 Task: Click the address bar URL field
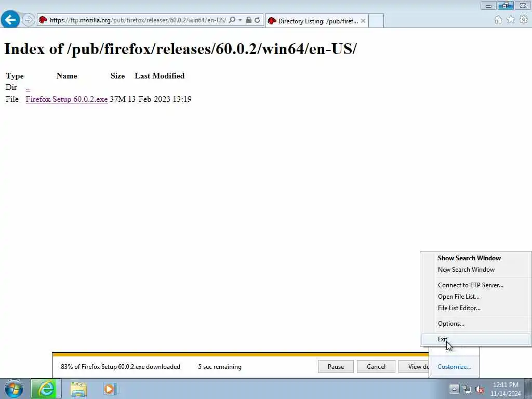137,20
